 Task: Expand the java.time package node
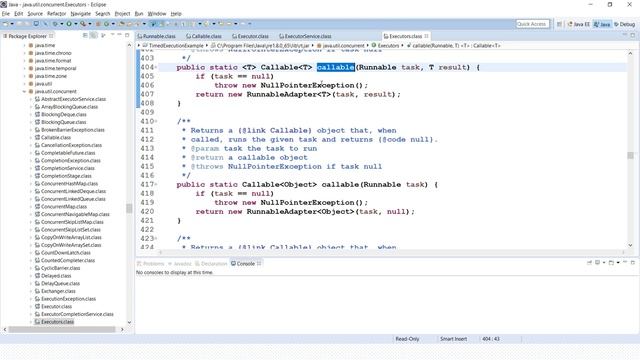pyautogui.click(x=24, y=45)
